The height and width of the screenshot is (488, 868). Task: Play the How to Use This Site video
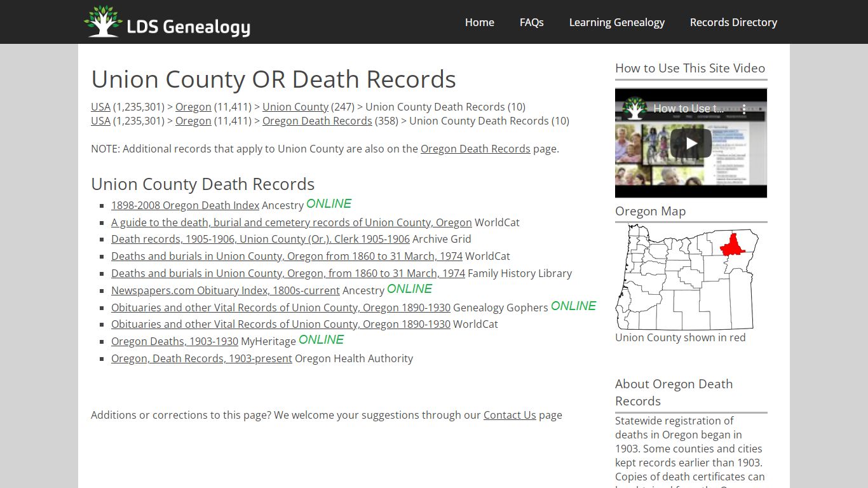(691, 143)
